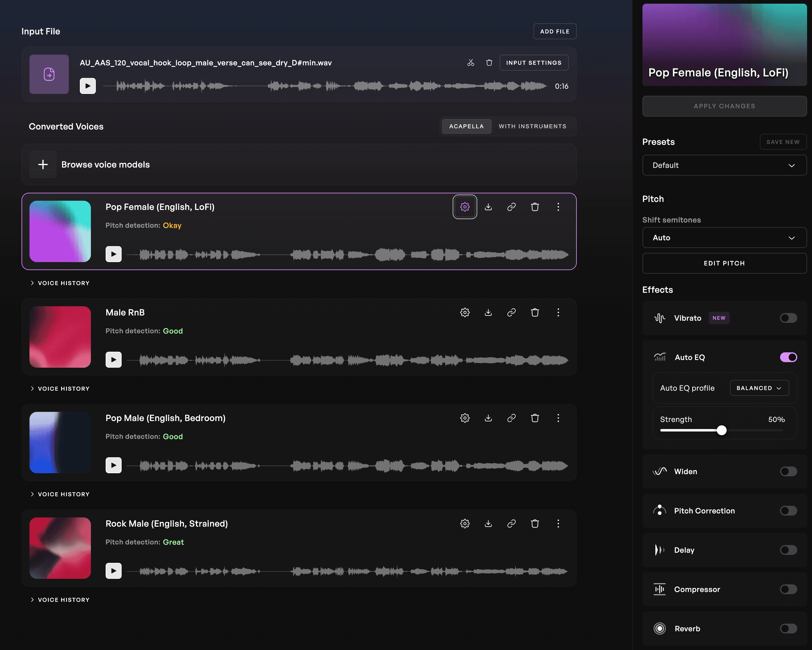The width and height of the screenshot is (812, 650).
Task: Expand Voice History under Rock Male (English, Strained)
Action: [60, 600]
